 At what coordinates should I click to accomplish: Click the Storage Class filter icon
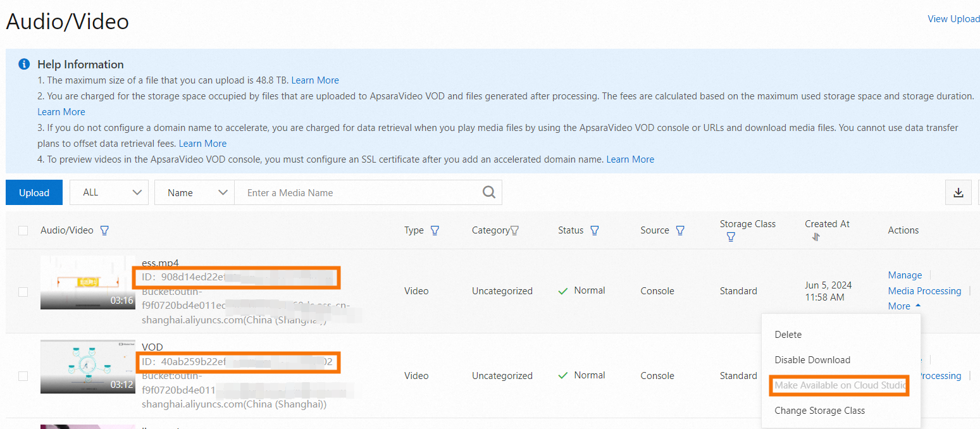[731, 237]
